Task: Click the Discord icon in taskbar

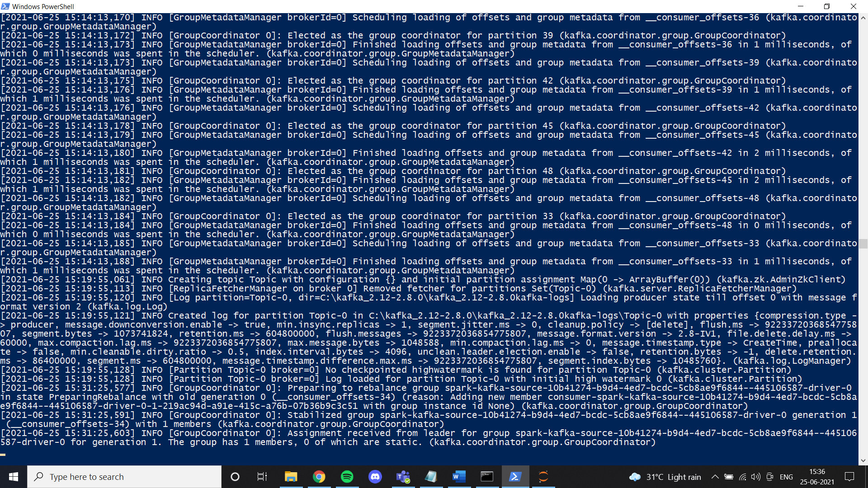Action: [374, 476]
